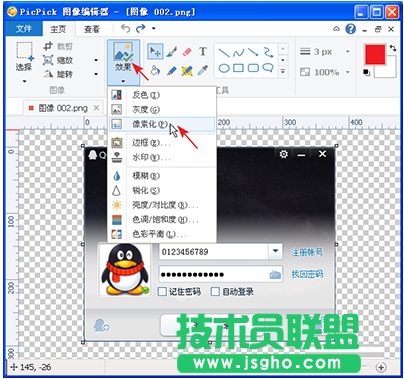Select the paintbrush tool

pyautogui.click(x=171, y=52)
